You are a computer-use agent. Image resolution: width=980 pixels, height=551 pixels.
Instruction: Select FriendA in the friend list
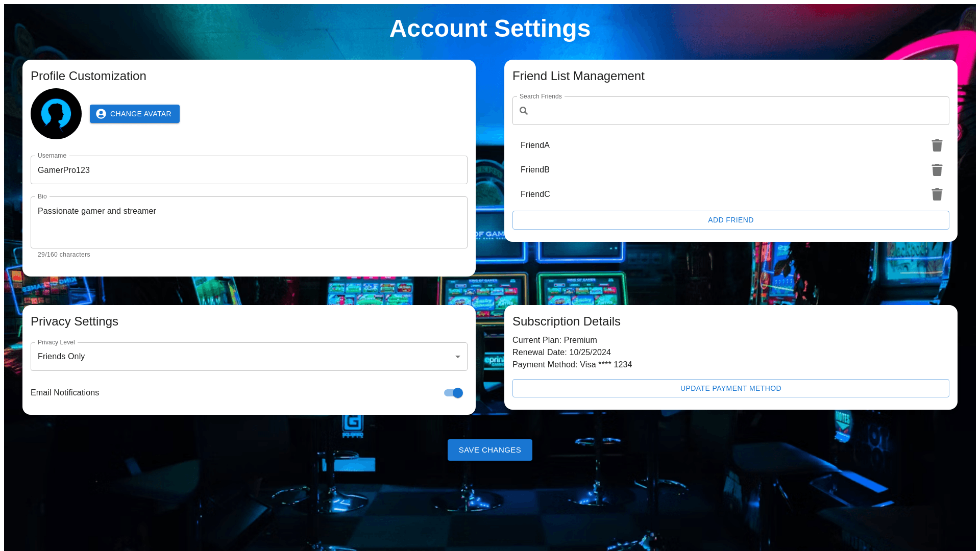(535, 145)
